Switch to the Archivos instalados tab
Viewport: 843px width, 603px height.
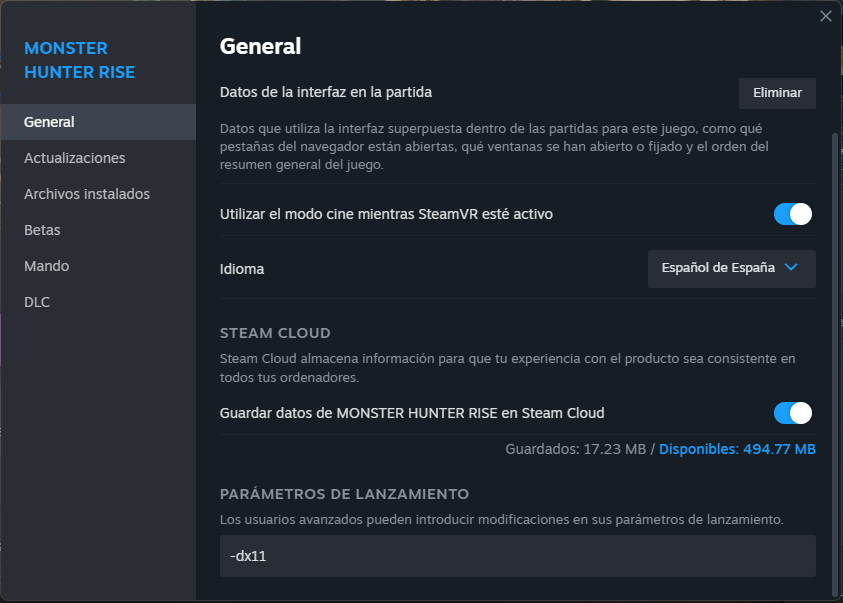[87, 194]
